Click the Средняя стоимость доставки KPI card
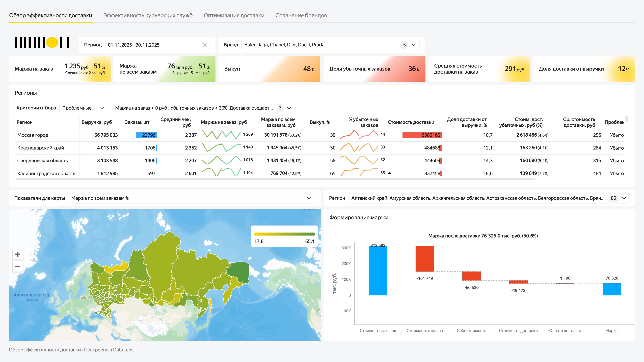The width and height of the screenshot is (644, 362). [x=479, y=69]
